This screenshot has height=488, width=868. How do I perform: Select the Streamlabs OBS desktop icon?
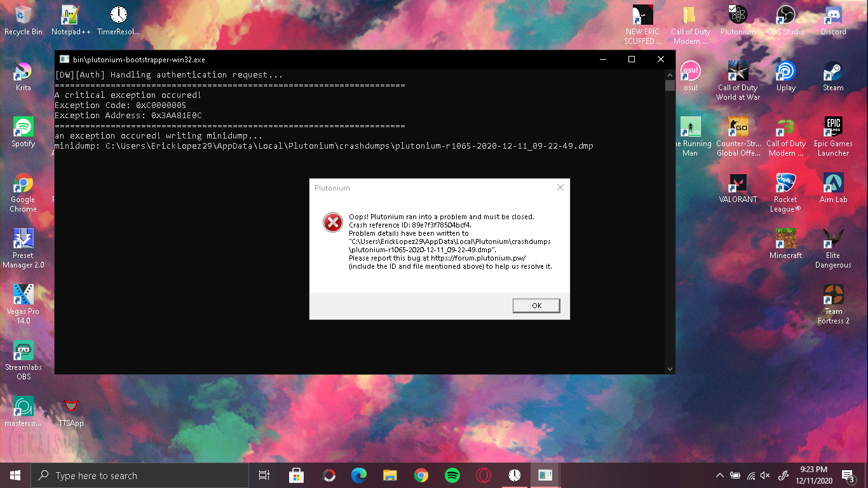coord(24,361)
